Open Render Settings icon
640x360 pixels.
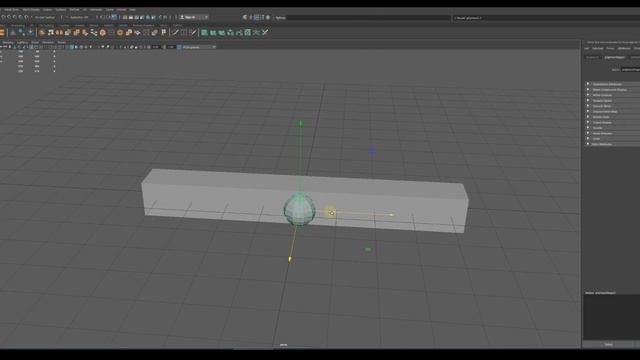click(x=142, y=18)
